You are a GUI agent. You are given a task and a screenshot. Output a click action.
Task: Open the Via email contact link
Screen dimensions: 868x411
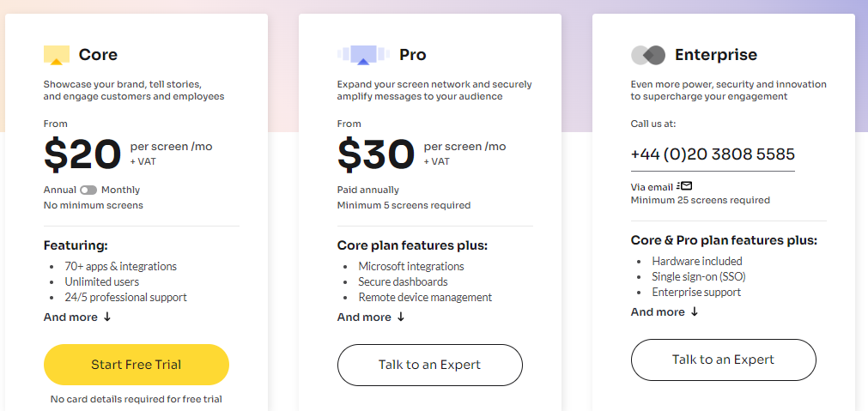coord(651,186)
